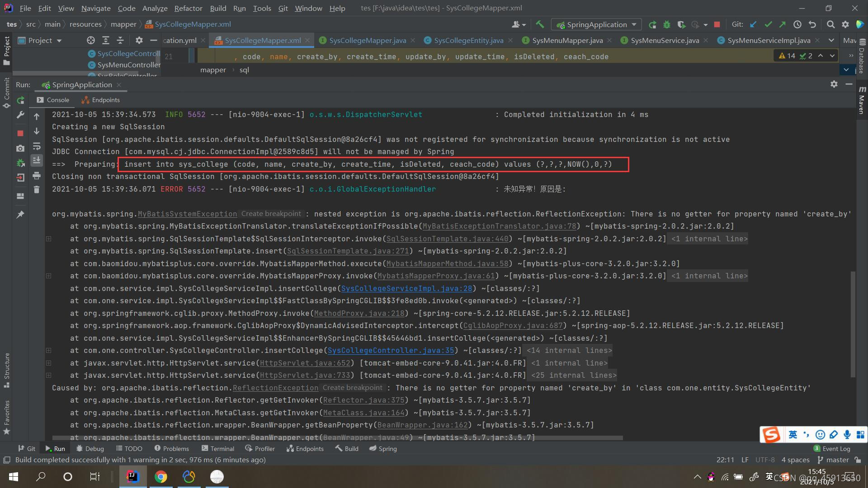This screenshot has height=488, width=868.
Task: Toggle scroll to end of console
Action: pyautogui.click(x=37, y=160)
